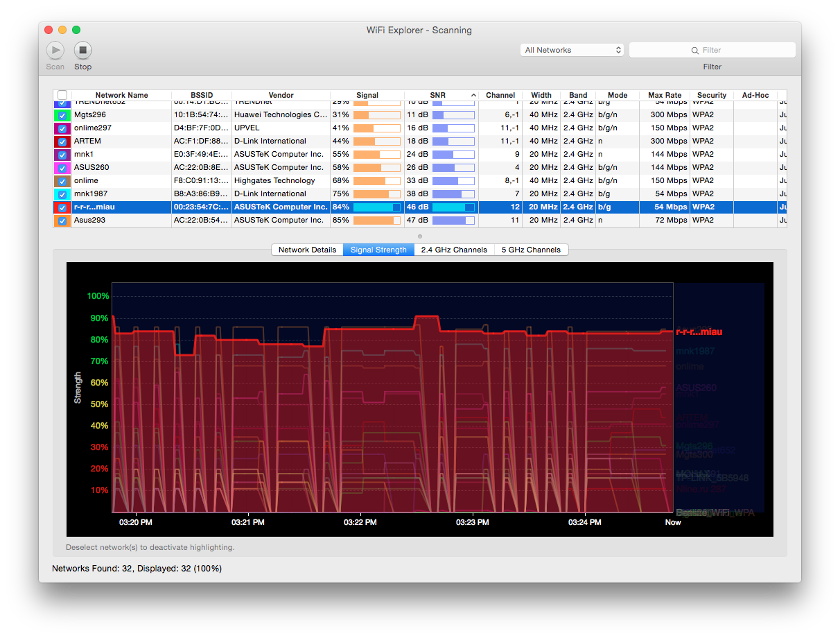
Task: Click signal bar of r-r-r...miau row
Action: pos(377,207)
